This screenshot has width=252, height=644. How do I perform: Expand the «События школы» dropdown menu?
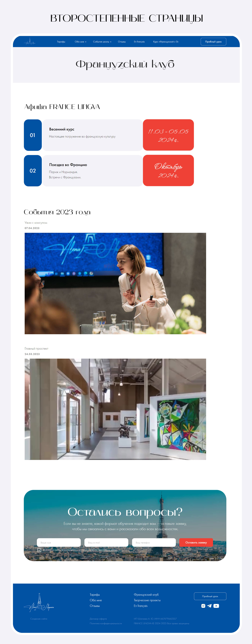click(x=102, y=42)
